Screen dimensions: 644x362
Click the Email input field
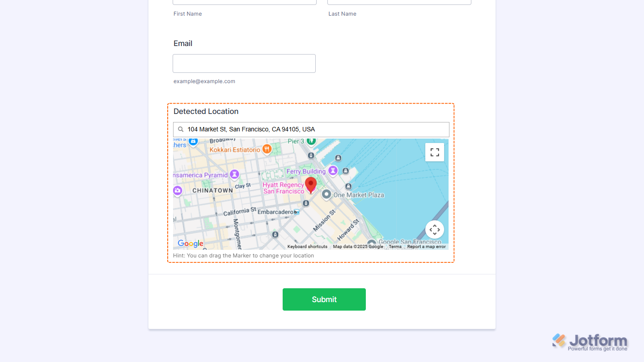tap(244, 63)
